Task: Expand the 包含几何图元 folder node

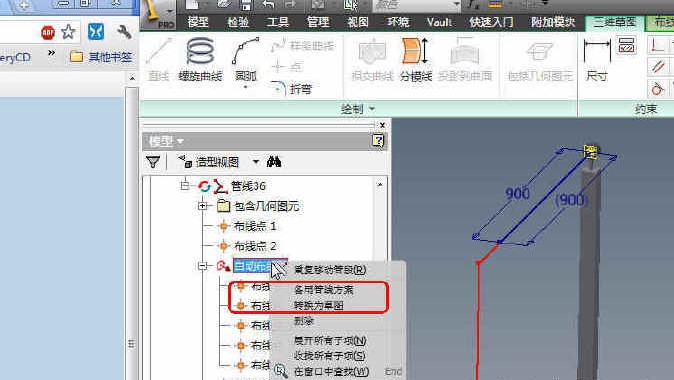Action: (x=202, y=206)
